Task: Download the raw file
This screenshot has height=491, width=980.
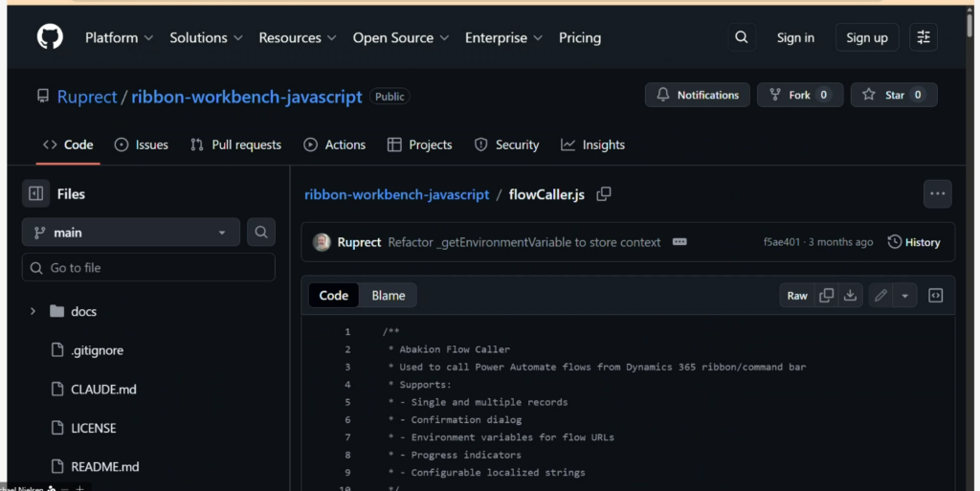Action: tap(850, 296)
